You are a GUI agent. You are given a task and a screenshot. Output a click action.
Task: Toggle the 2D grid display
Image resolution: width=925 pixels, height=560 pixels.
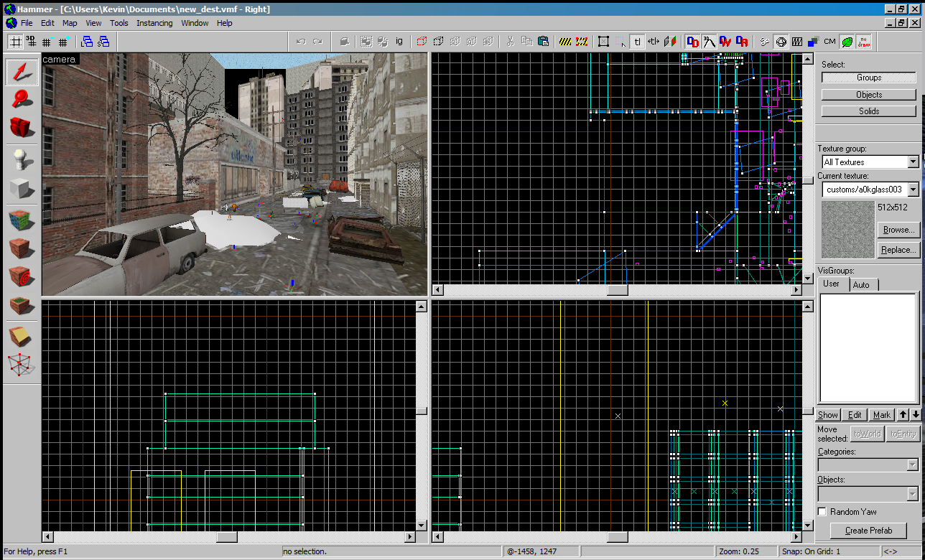tap(15, 42)
